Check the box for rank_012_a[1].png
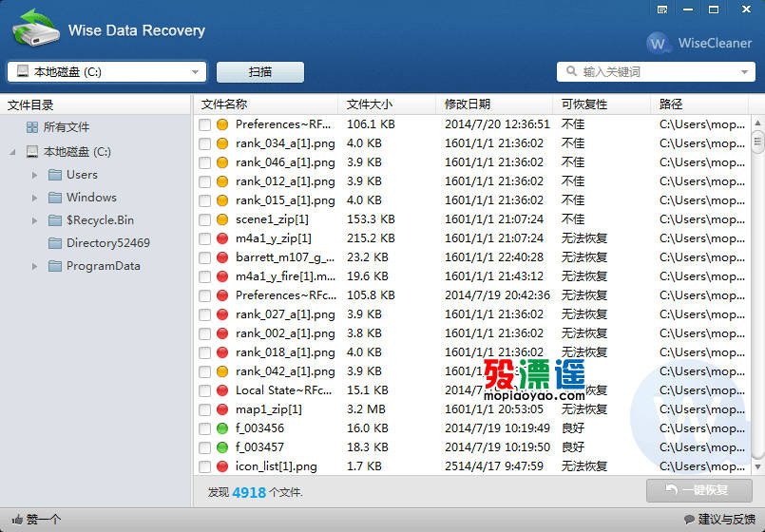Screen dimensions: 765x532 pyautogui.click(x=205, y=181)
